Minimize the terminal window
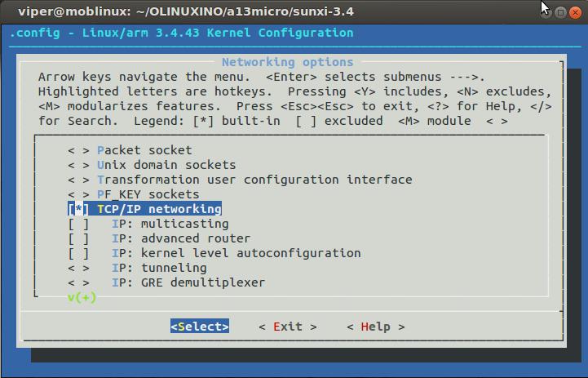Screen dimensions: 588x378 click(x=544, y=12)
